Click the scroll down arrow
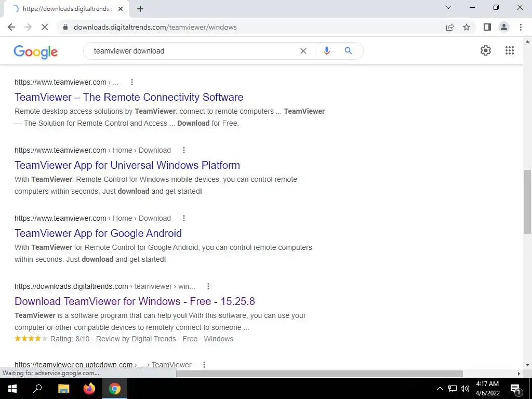 [527, 365]
